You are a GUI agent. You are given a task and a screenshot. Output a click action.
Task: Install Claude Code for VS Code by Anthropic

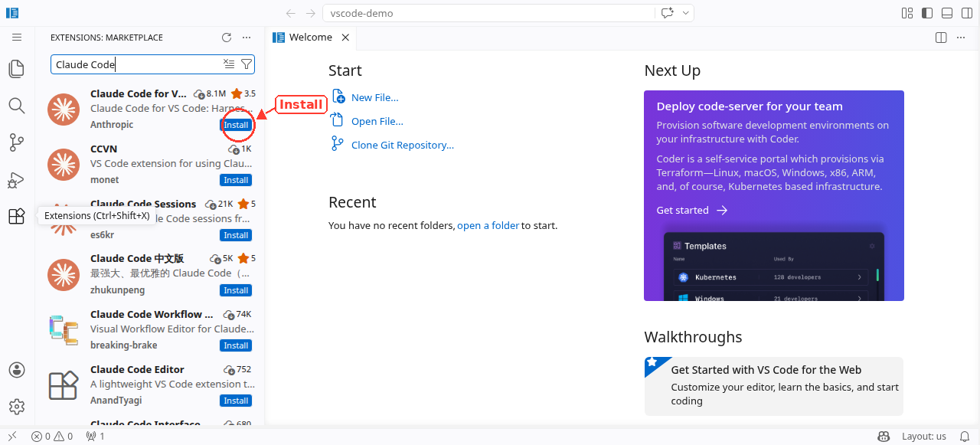click(x=236, y=125)
